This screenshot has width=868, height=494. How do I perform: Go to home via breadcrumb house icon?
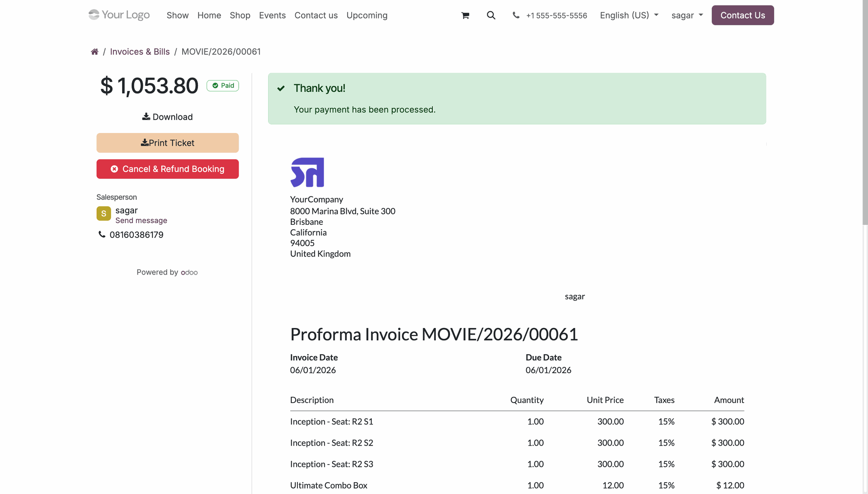tap(94, 52)
